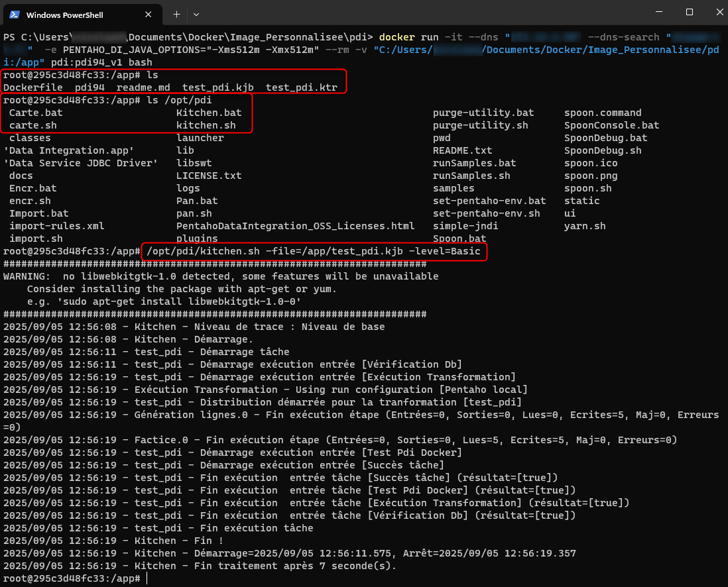Click 'yarn.sh' in the listing
728x587 pixels.
(585, 226)
